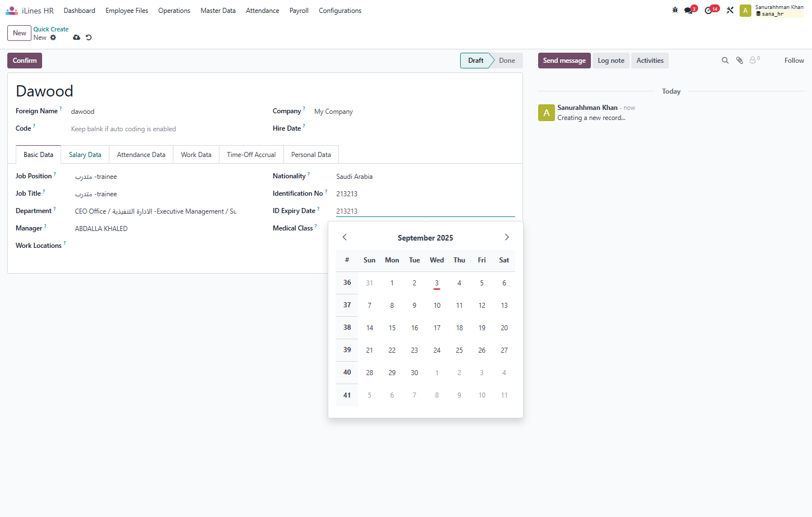Switch to the Salary Data tab

(x=85, y=155)
